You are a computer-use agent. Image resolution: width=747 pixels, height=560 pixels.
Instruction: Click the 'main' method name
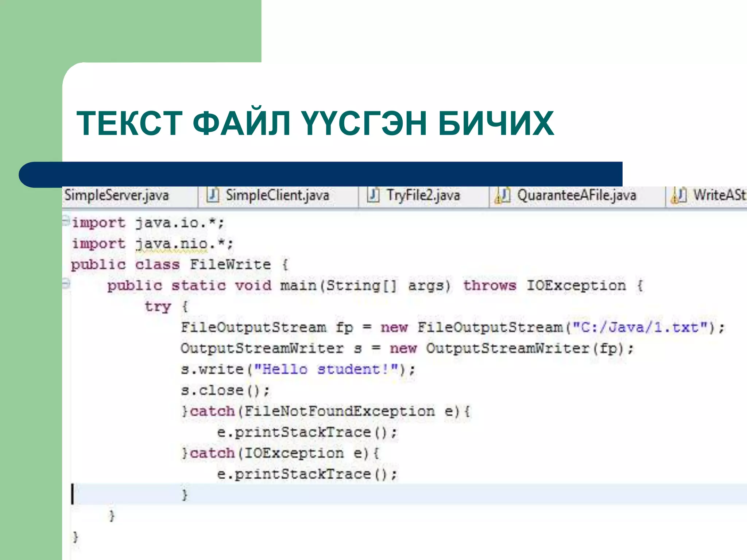click(298, 285)
